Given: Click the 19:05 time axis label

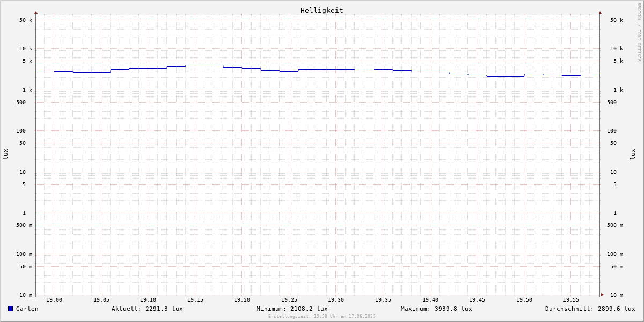Looking at the screenshot, I should (101, 300).
